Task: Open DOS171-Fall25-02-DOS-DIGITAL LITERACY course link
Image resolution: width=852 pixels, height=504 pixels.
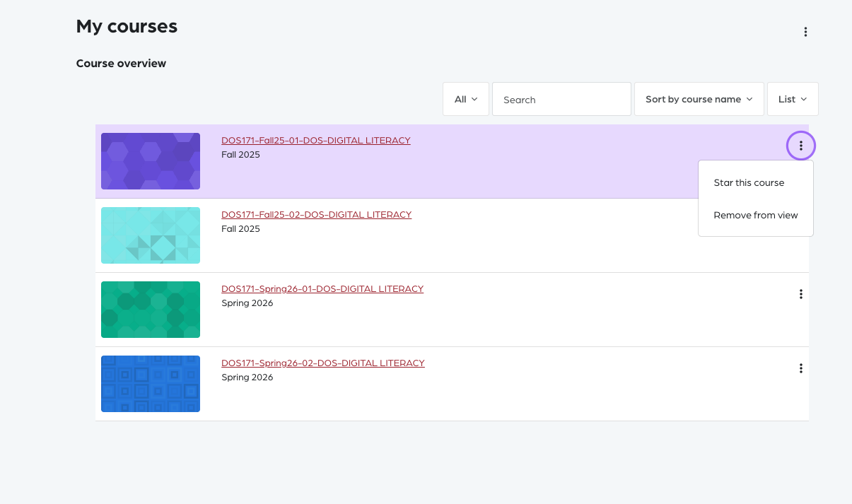Action: click(316, 215)
